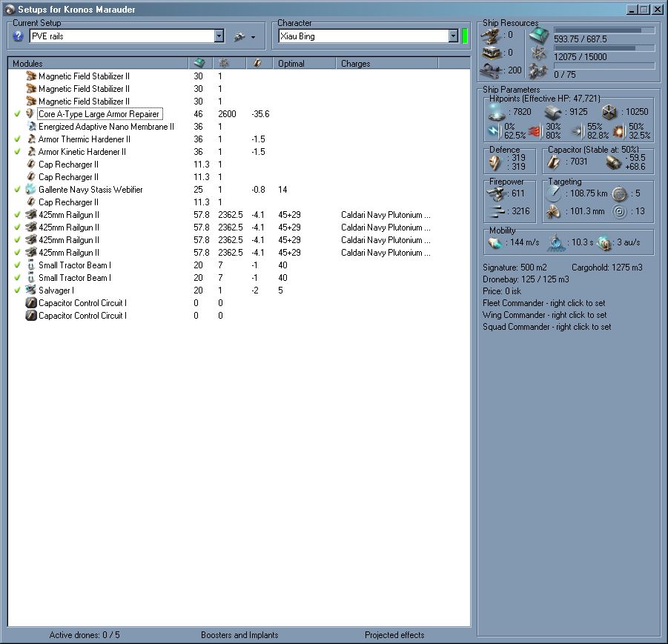The width and height of the screenshot is (668, 644).
Task: Toggle the Core A-Type Large Armor Repairer checkmark
Action: tap(17, 113)
